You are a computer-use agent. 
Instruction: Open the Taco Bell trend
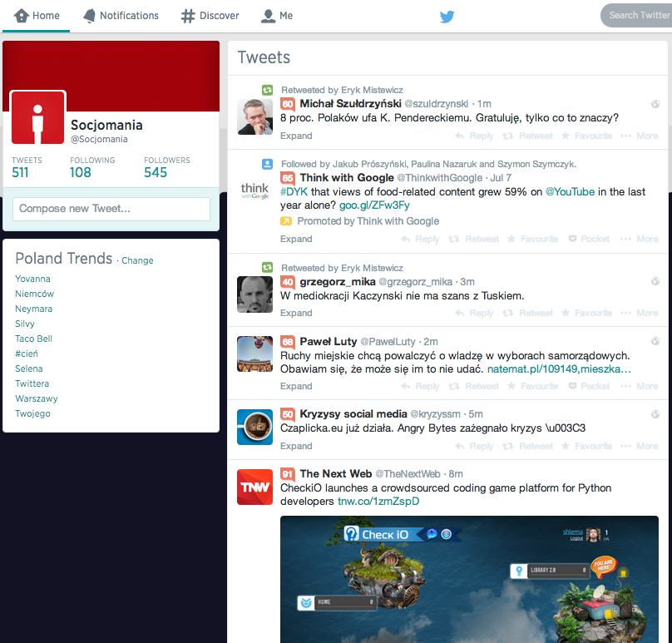pyautogui.click(x=34, y=339)
